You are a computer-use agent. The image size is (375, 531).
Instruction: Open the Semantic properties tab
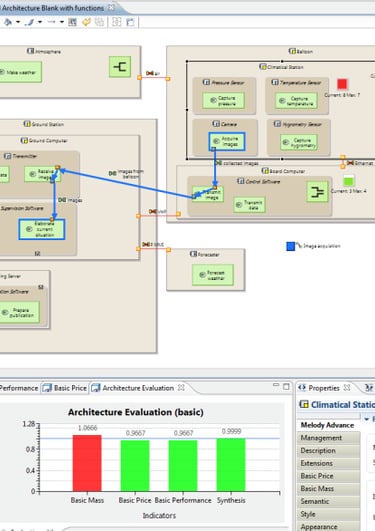tap(328, 501)
